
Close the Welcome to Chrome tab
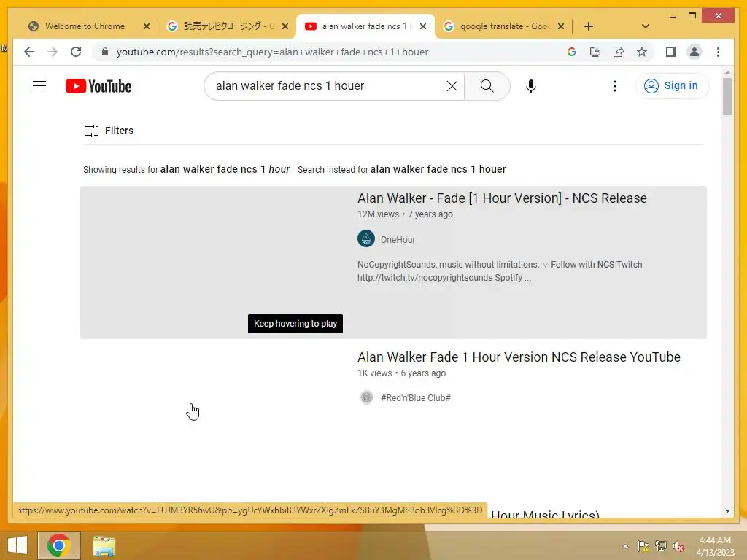(x=146, y=26)
